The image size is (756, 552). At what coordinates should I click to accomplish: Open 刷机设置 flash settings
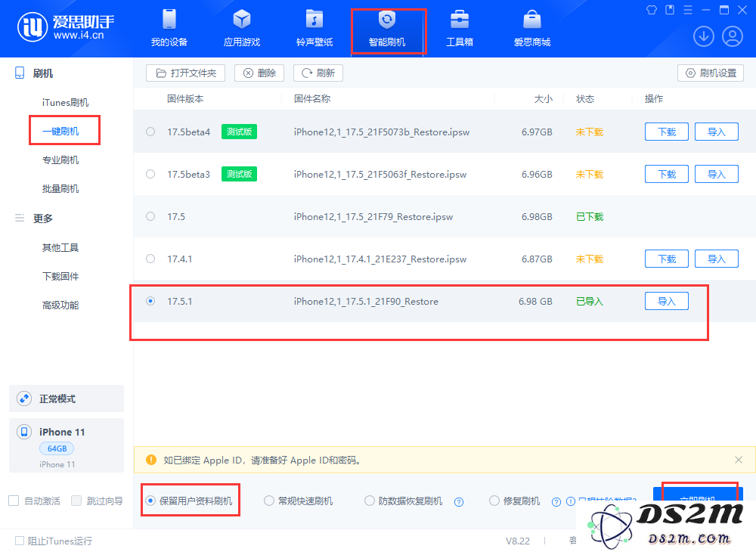pyautogui.click(x=711, y=73)
